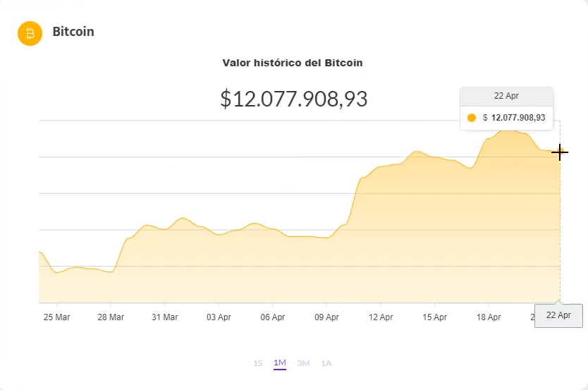Click the Bitcoin name heading

73,32
